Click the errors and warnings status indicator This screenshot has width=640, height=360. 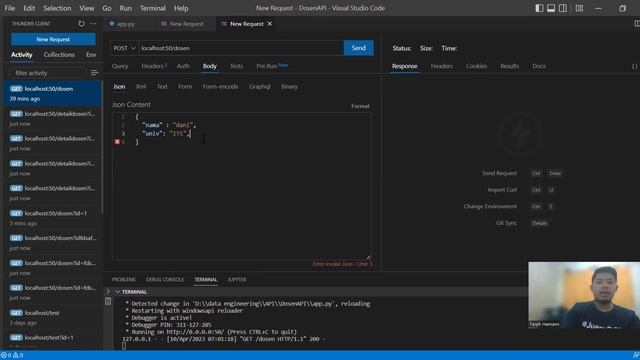coord(12,356)
